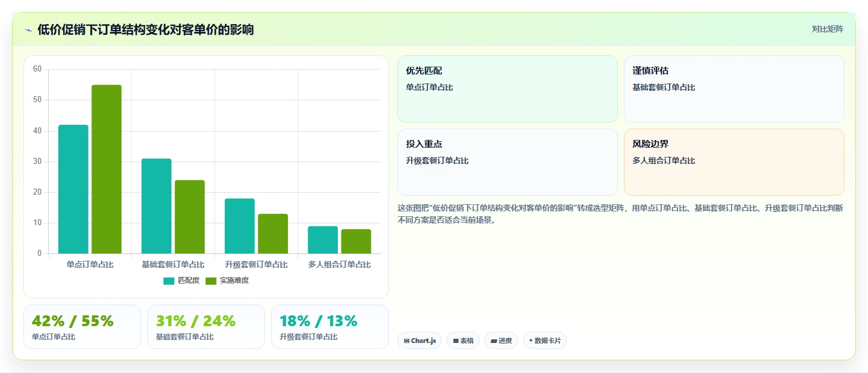Click the icon inside the Chart.js tag
This screenshot has height=373, width=868.
[x=407, y=341]
